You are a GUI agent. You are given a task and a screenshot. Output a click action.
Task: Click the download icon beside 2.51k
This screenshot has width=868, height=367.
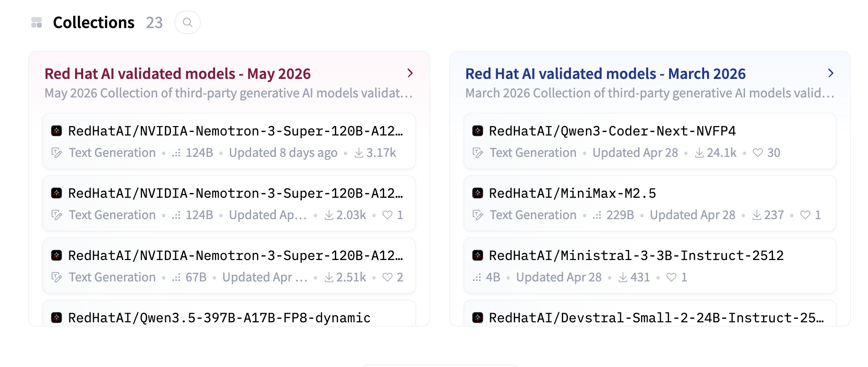(329, 277)
